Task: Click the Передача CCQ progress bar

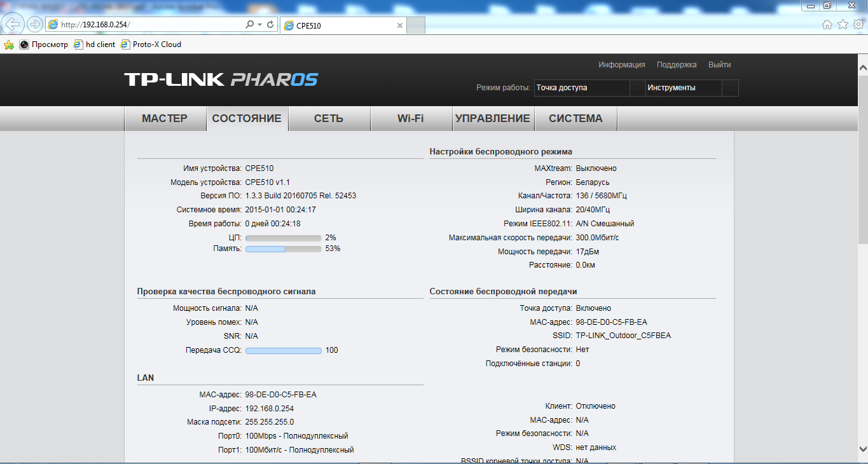Action: pyautogui.click(x=283, y=350)
